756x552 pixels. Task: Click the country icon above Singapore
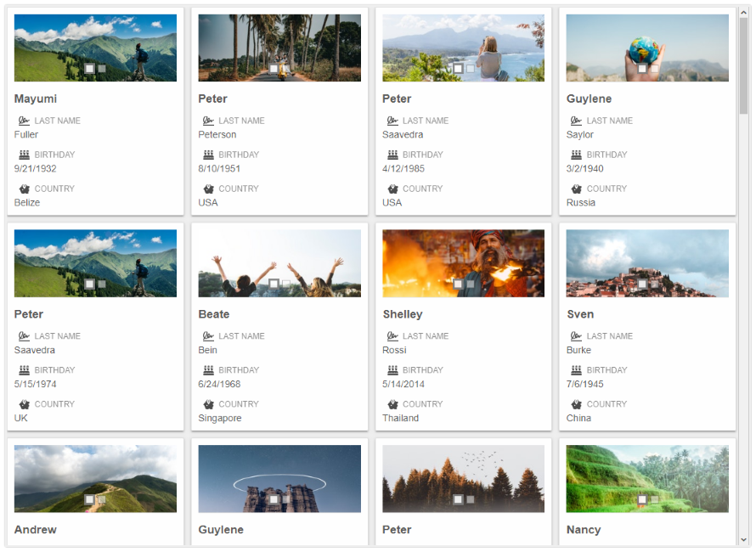[208, 404]
